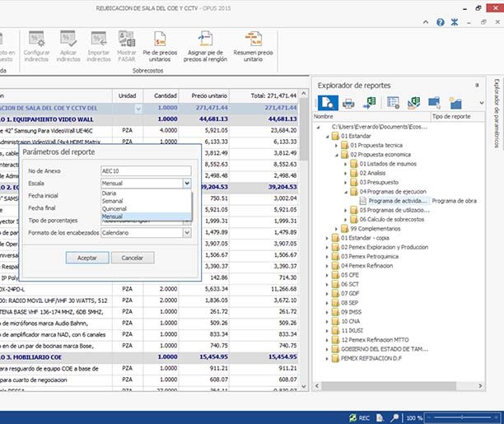The height and width of the screenshot is (424, 504).
Task: Select Quincenal from the Escala list
Action: 115,209
